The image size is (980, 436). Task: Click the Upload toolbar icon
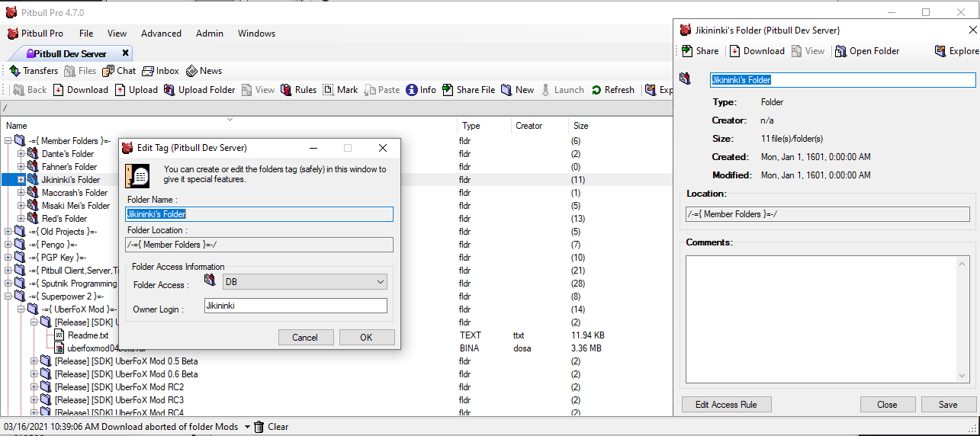pyautogui.click(x=120, y=90)
